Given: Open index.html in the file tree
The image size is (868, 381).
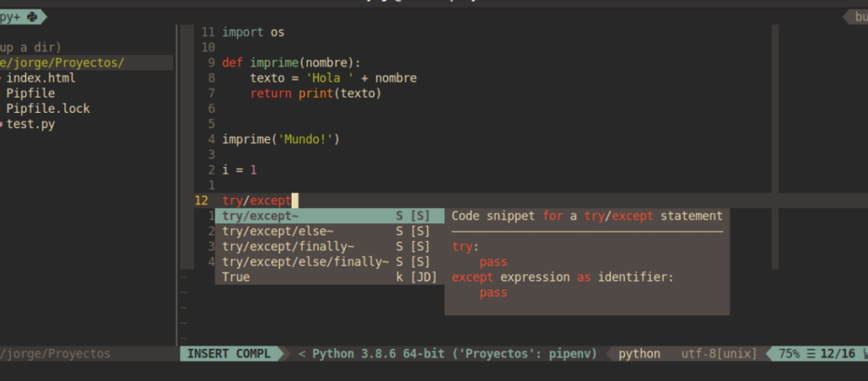Looking at the screenshot, I should pos(41,78).
